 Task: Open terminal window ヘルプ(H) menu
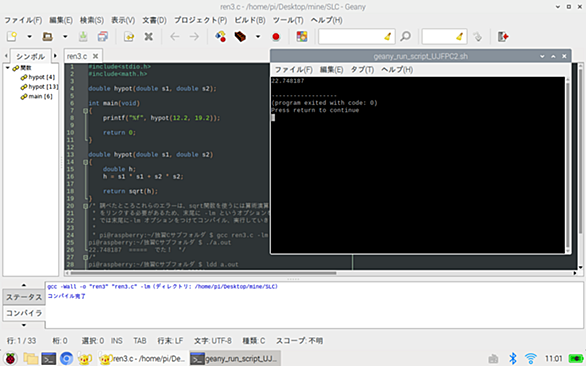[x=397, y=70]
